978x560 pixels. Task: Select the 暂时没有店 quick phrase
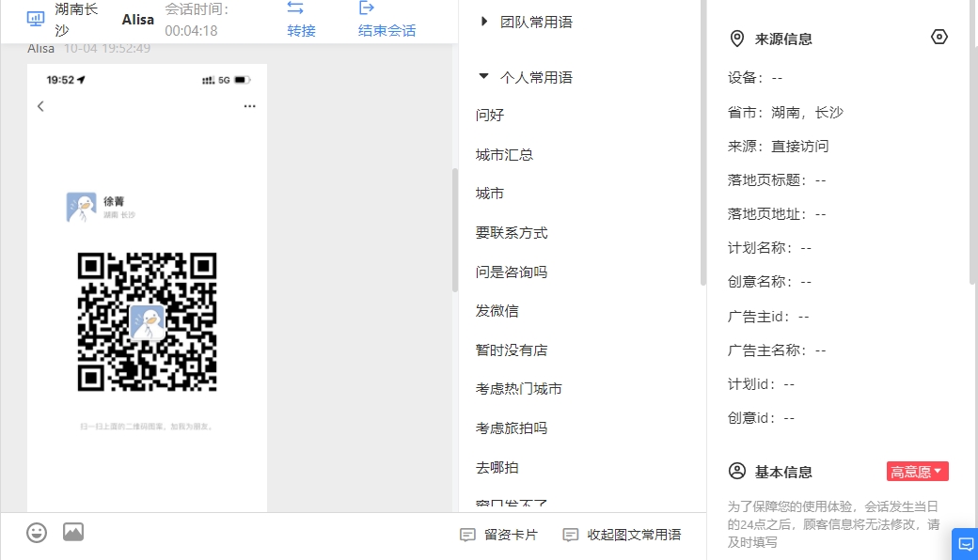click(512, 350)
